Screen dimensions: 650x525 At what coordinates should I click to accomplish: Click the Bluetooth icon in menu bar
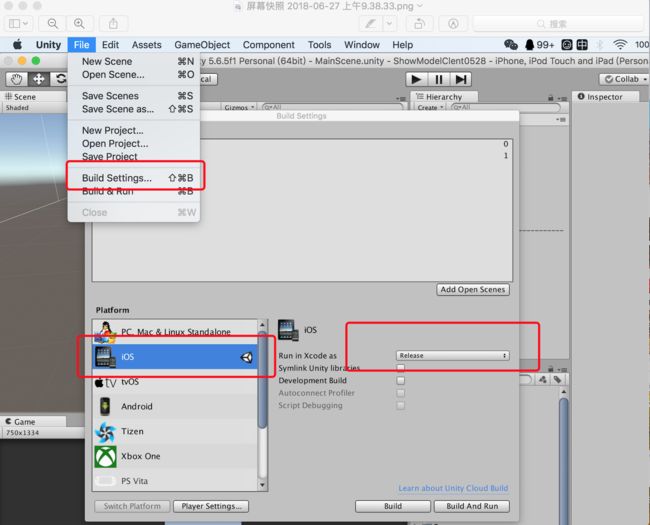[x=599, y=44]
